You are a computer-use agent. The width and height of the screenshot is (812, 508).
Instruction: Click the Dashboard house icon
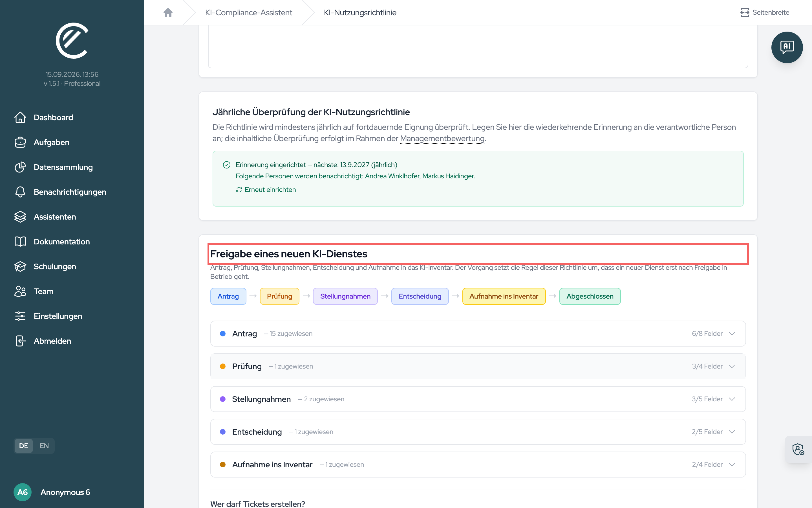pyautogui.click(x=20, y=117)
